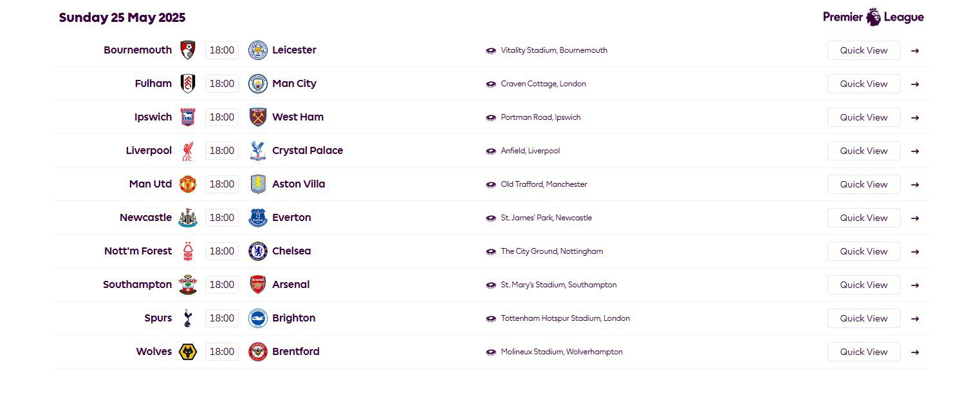Viewport: 980px width, 393px height.
Task: Click the Premier League logo
Action: coord(873,17)
